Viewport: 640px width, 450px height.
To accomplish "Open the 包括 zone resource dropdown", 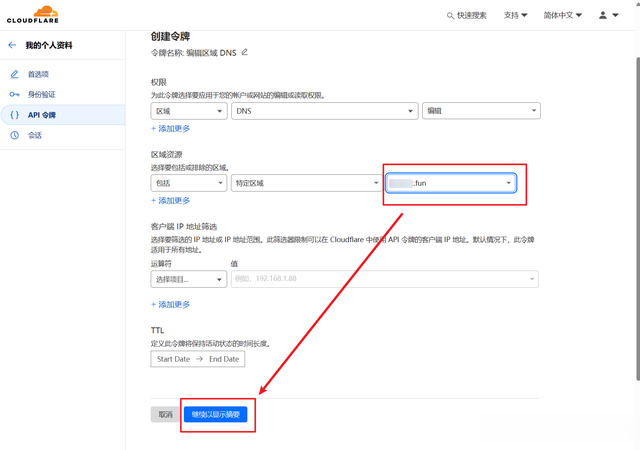I will [189, 183].
